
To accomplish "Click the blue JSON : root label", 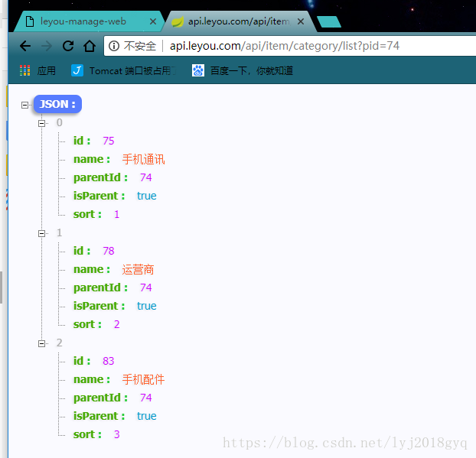I will coord(57,104).
